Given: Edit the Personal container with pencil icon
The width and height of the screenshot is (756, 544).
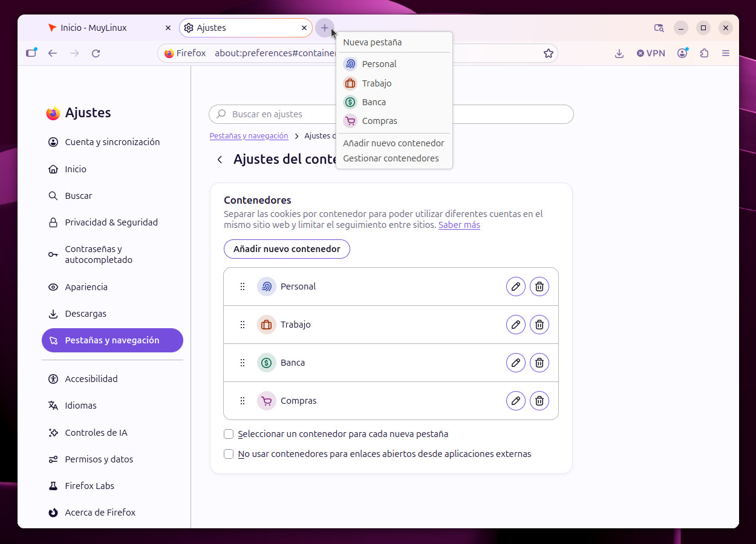Looking at the screenshot, I should coord(516,287).
